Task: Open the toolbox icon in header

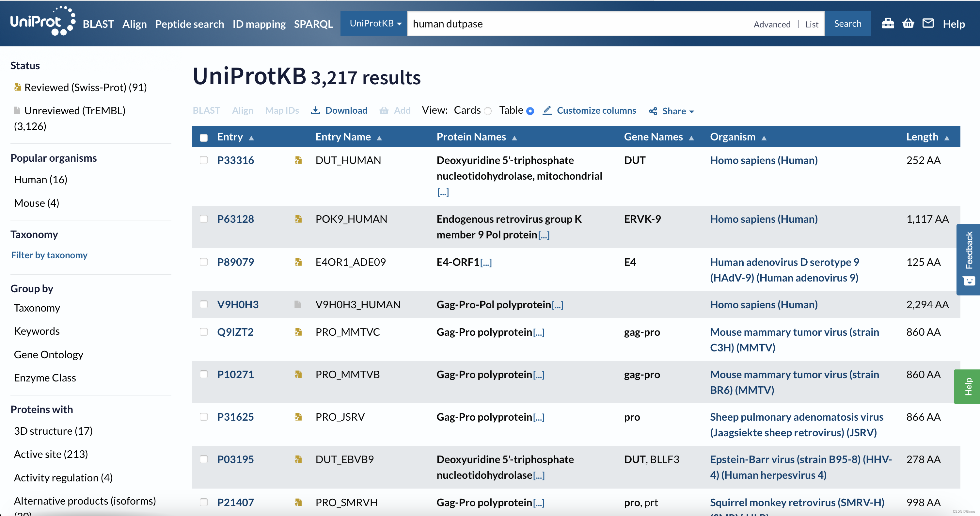Action: pyautogui.click(x=888, y=24)
